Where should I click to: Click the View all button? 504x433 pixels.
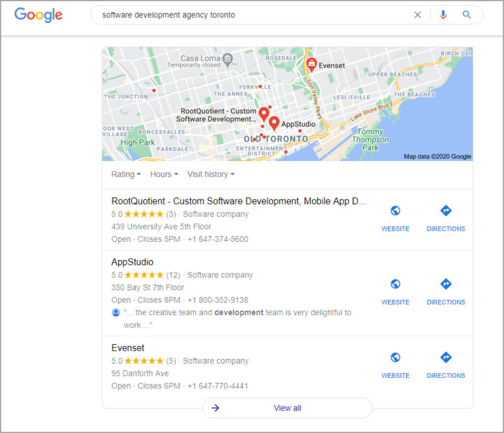287,408
